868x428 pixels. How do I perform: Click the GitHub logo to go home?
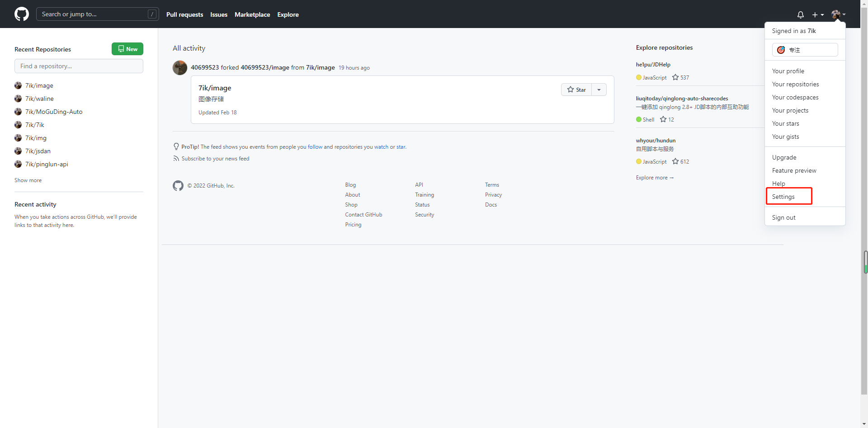tap(21, 14)
